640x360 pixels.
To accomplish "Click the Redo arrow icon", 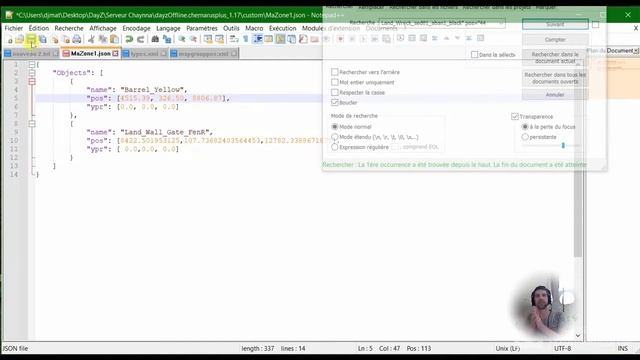I will pos(140,39).
